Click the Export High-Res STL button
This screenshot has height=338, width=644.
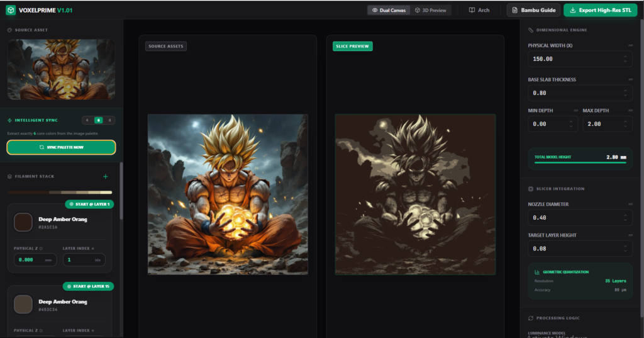tap(600, 10)
